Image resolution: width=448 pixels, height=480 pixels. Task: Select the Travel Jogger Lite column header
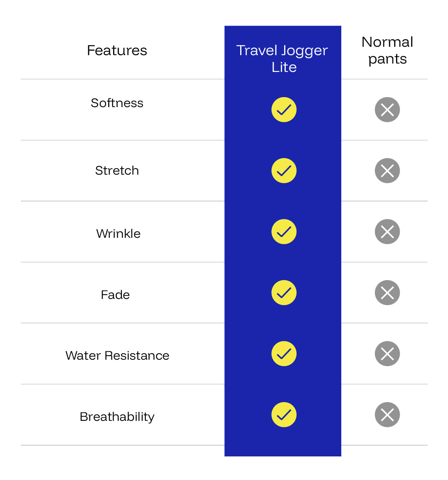(283, 58)
